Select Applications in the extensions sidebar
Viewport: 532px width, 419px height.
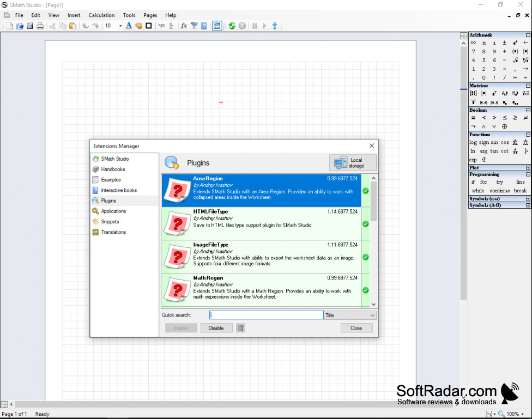point(113,211)
